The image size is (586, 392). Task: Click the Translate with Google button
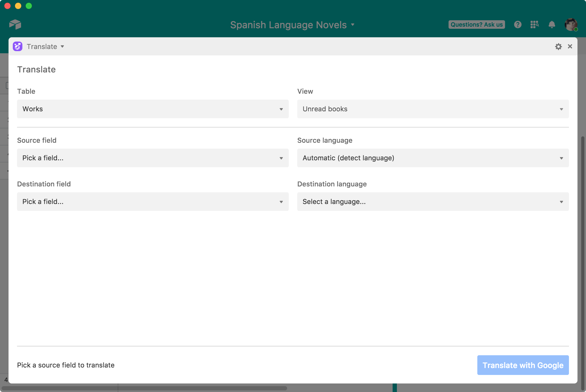pos(523,365)
